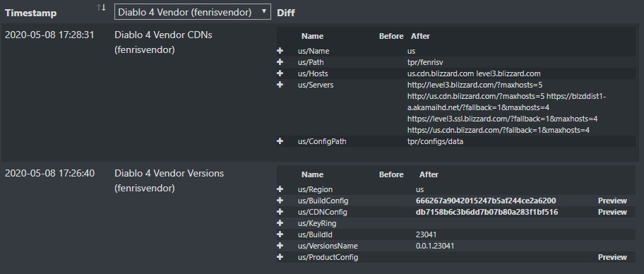This screenshot has width=644, height=274.
Task: Click the plus icon beside us/CDNConfig
Action: click(x=280, y=212)
